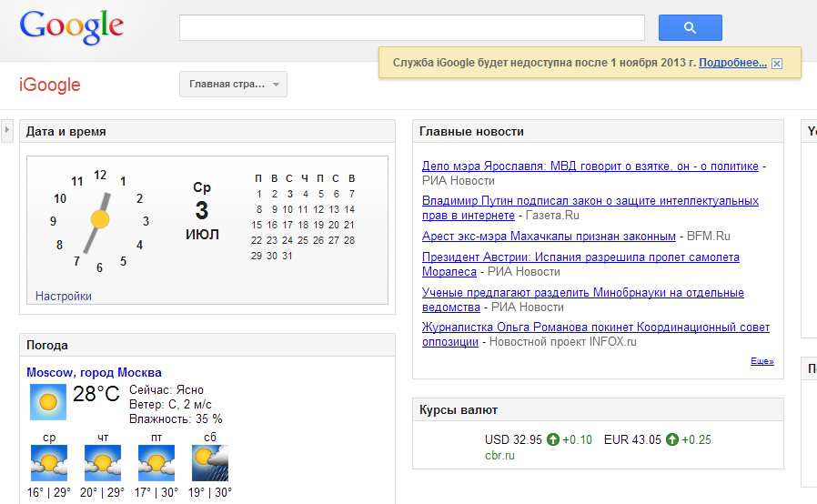Viewport: 817px width, 504px height.
Task: Expand the left sidebar arrow
Action: pyautogui.click(x=6, y=130)
